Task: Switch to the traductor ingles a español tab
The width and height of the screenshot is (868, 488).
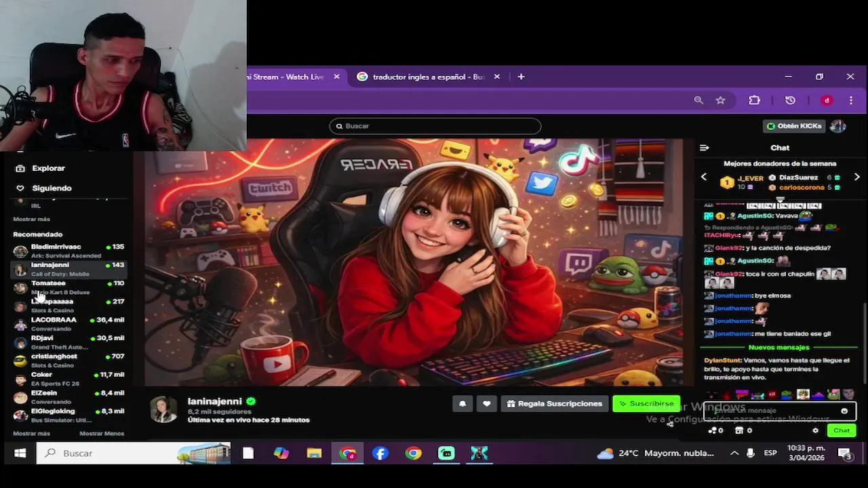Action: pos(428,77)
